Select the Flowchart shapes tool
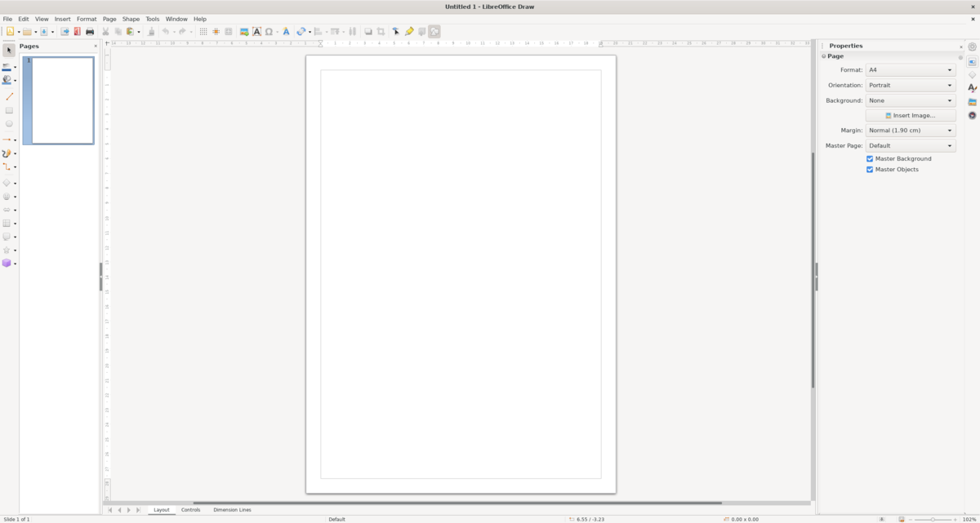The width and height of the screenshot is (980, 523). pos(7,224)
